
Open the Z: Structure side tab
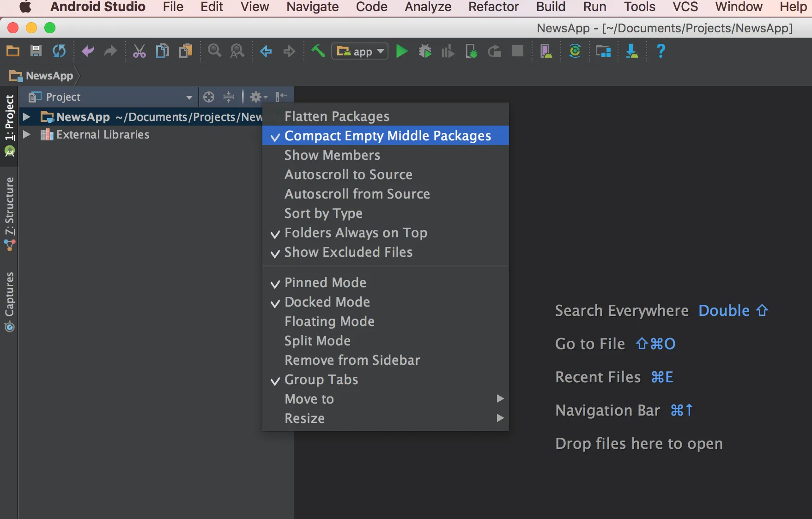(x=9, y=214)
